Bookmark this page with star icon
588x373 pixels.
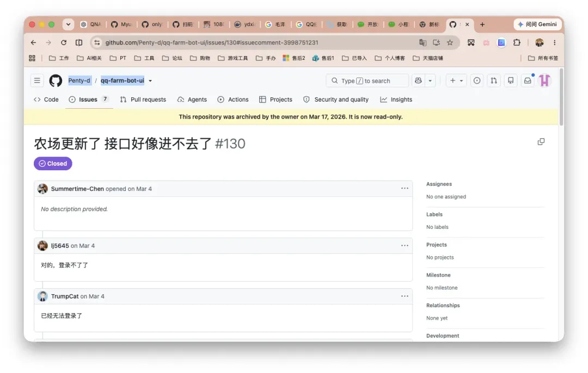coord(450,43)
